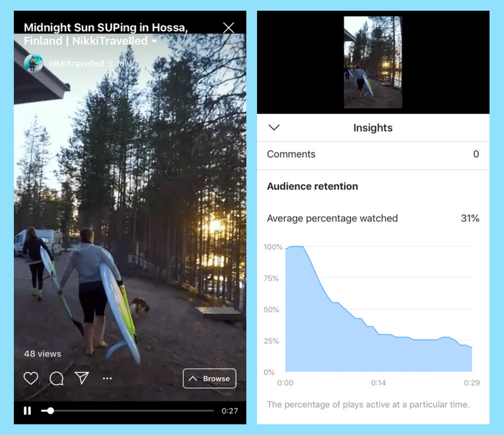This screenshot has width=504, height=435.
Task: Pause the video playback
Action: 27,411
